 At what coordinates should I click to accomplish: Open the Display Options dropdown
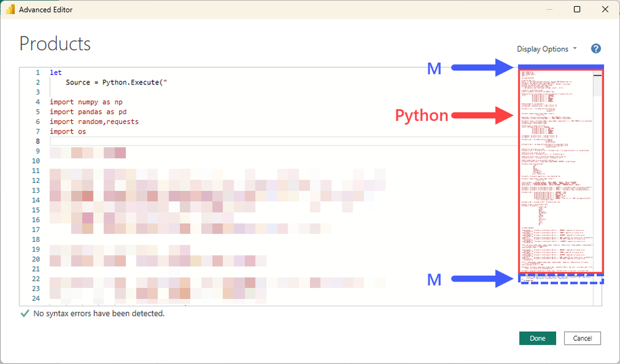coord(544,48)
